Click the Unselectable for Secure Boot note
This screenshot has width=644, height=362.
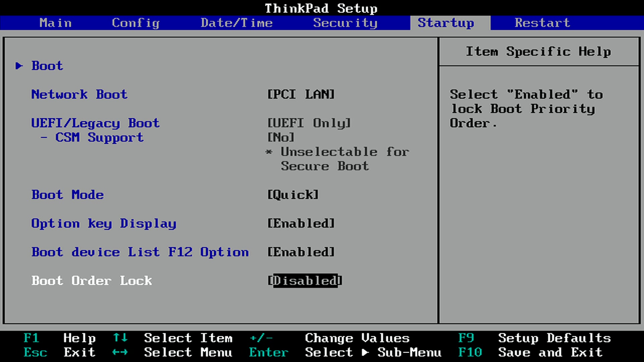click(x=337, y=159)
